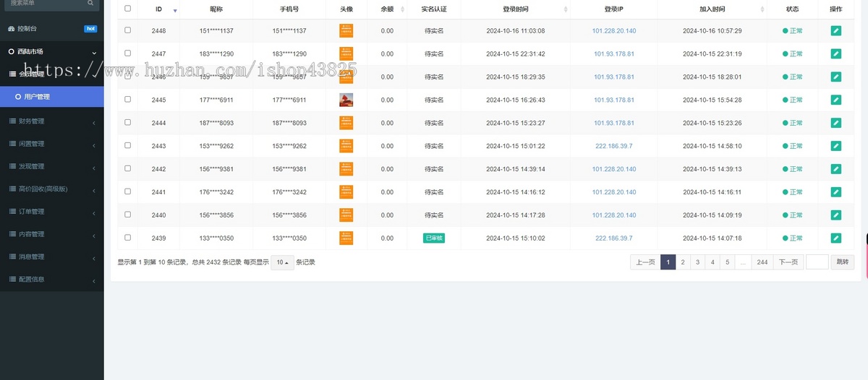The width and height of the screenshot is (868, 380).
Task: Click the sidebar search magnifier icon
Action: [x=90, y=3]
